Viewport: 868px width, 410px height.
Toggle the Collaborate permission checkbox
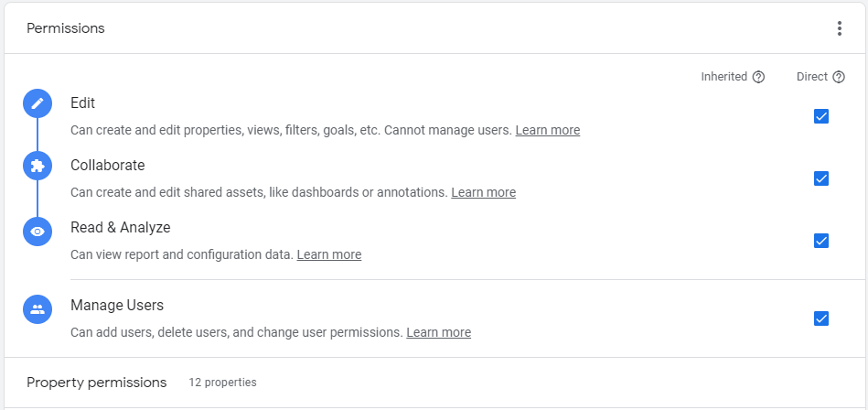tap(821, 178)
